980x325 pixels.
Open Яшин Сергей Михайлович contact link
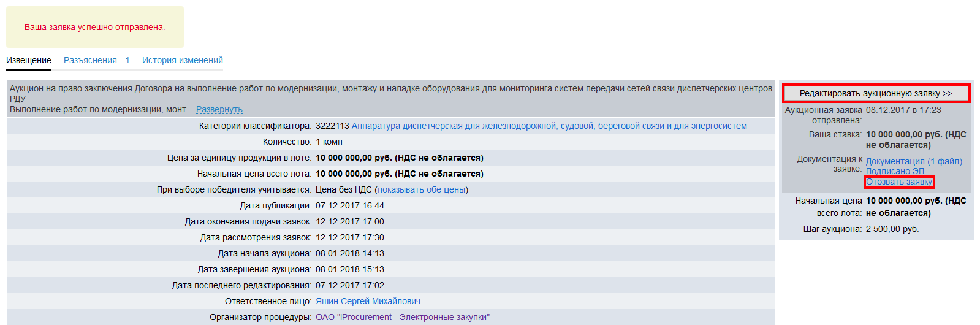[x=368, y=301]
